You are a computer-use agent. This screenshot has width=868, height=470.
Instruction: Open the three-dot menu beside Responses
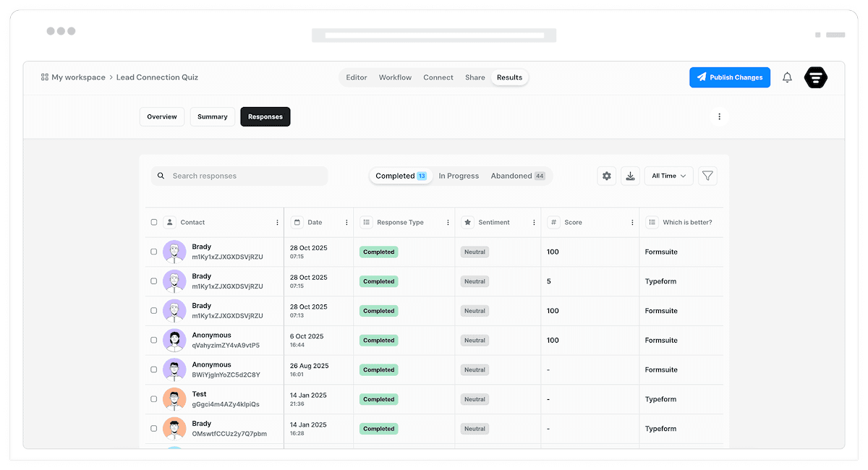click(718, 116)
